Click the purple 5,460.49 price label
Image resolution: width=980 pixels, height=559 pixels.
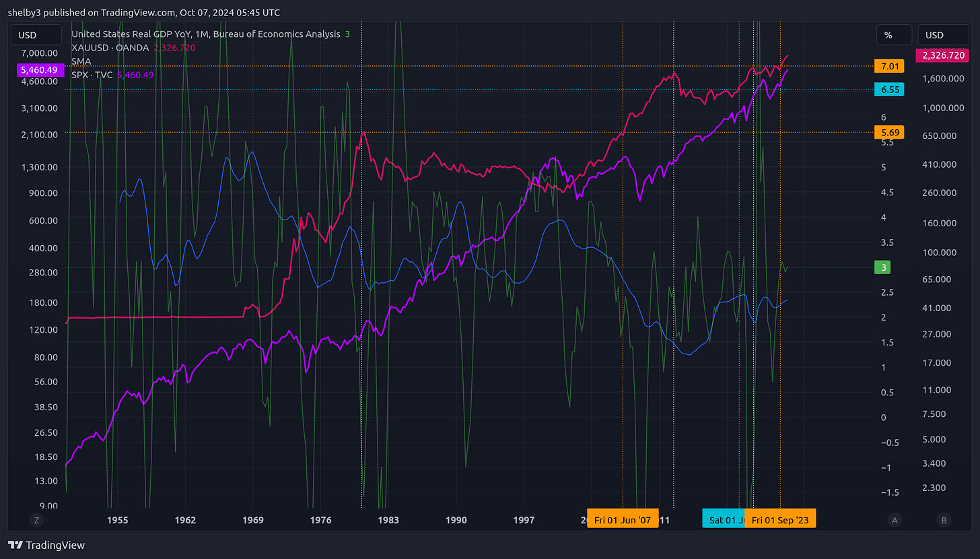(x=42, y=69)
